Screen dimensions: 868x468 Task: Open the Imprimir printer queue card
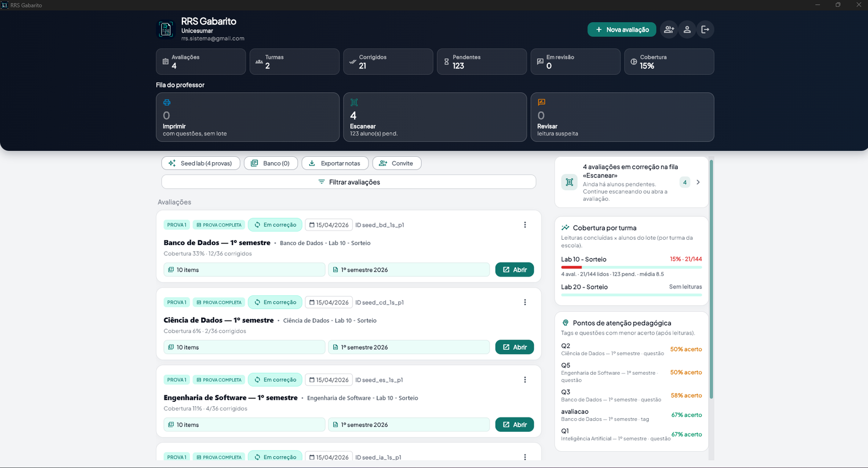pos(247,117)
